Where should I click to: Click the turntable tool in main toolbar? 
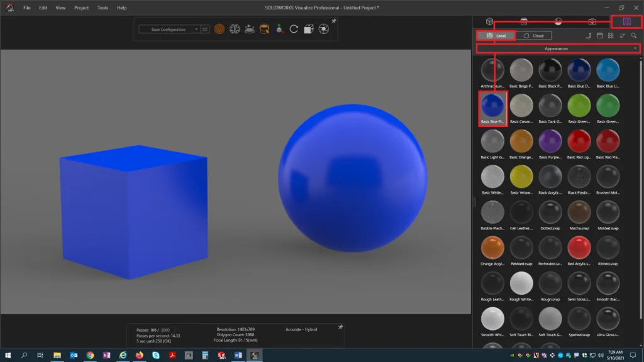click(250, 29)
